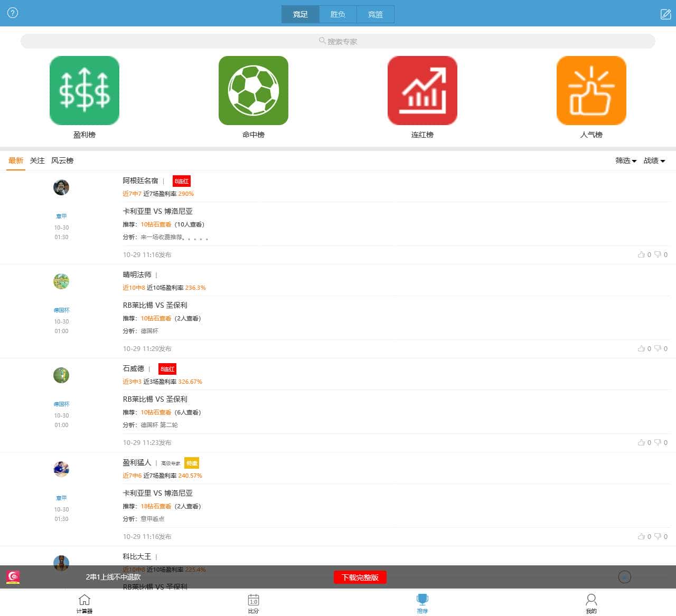
Task: Click 盈利猛人's yellow 特邀 badge
Action: tap(192, 463)
